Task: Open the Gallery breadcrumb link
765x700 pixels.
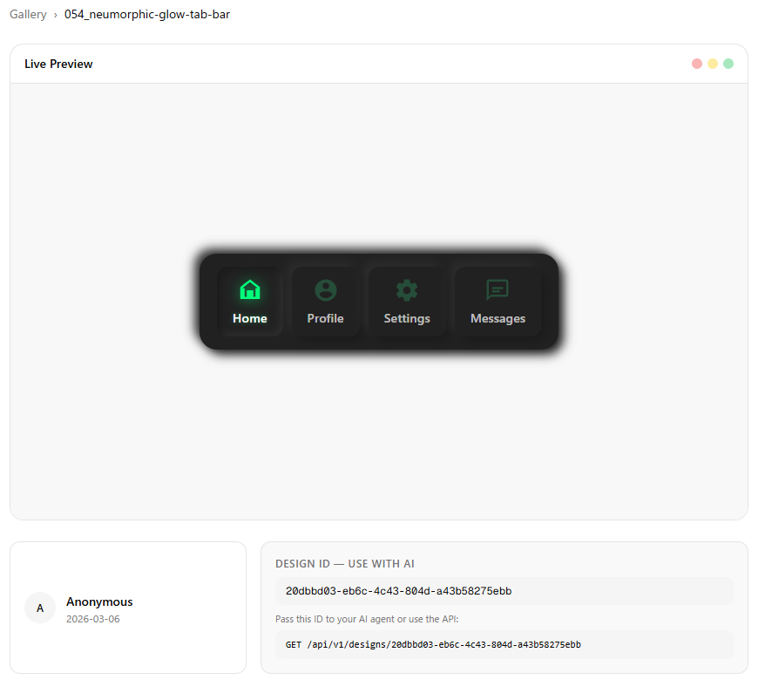Action: point(28,14)
